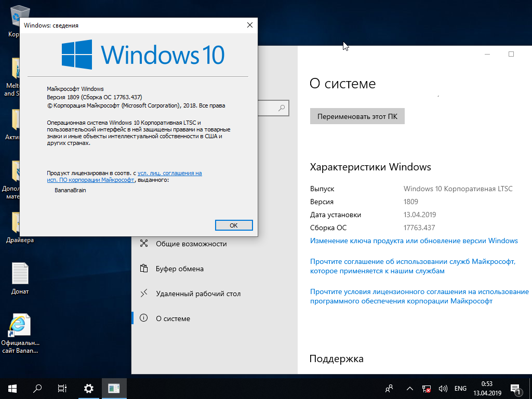This screenshot has height=399, width=532.
Task: Click the edition value Windows 10 Корпоративная LTSC
Action: click(458, 189)
